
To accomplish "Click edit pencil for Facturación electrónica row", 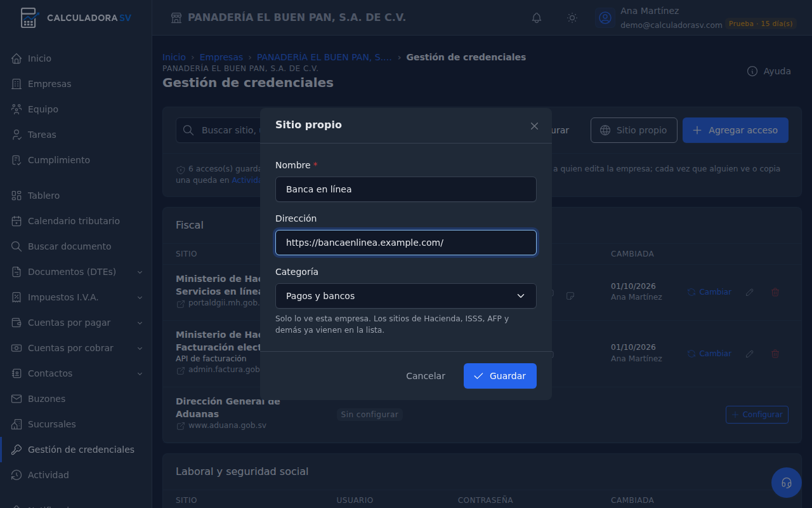I will click(x=750, y=354).
